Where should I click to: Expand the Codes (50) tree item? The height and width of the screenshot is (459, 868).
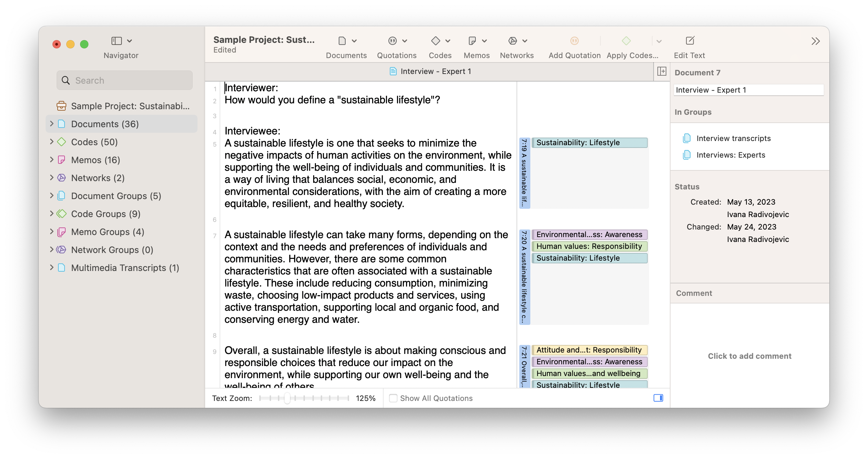pyautogui.click(x=51, y=142)
